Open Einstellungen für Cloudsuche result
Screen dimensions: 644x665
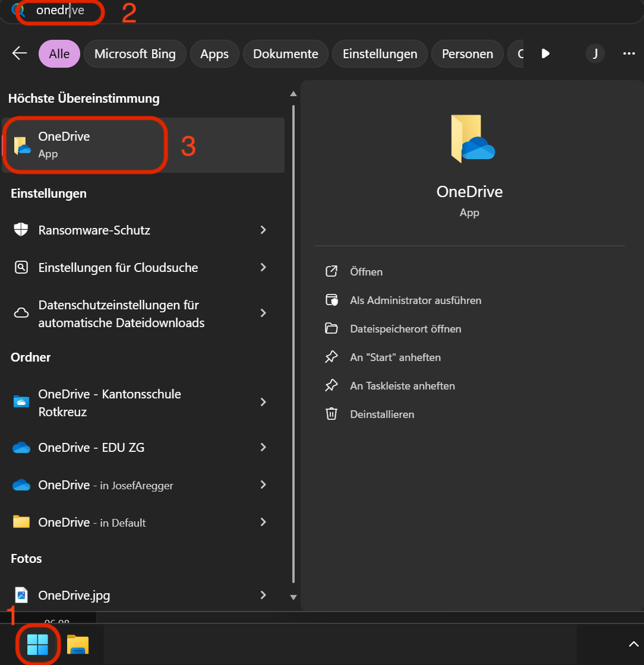[143, 267]
